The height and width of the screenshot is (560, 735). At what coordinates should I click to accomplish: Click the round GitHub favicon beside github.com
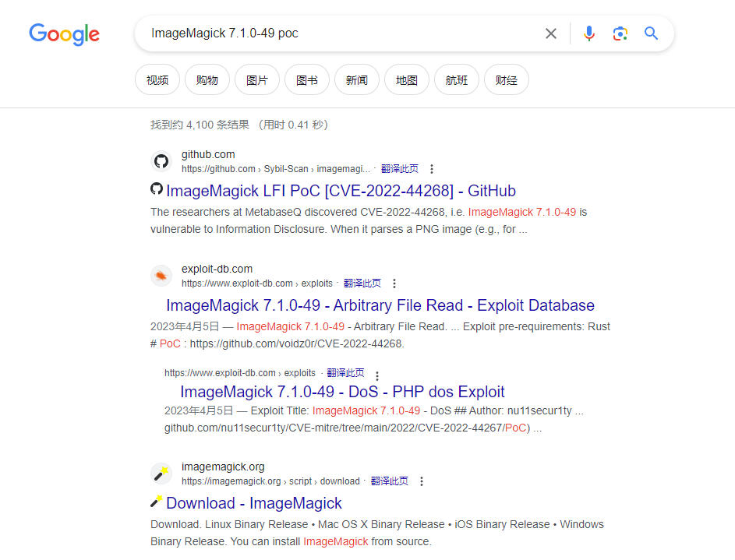[x=161, y=161]
